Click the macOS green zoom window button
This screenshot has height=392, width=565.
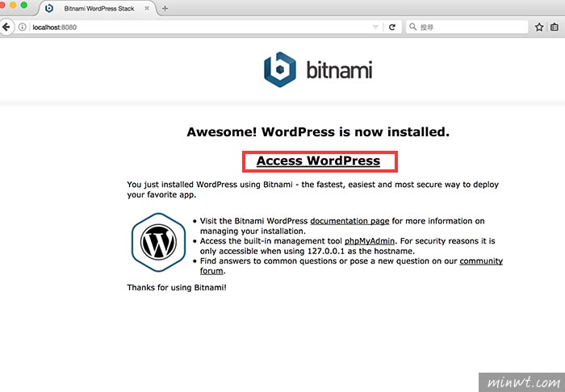24,5
